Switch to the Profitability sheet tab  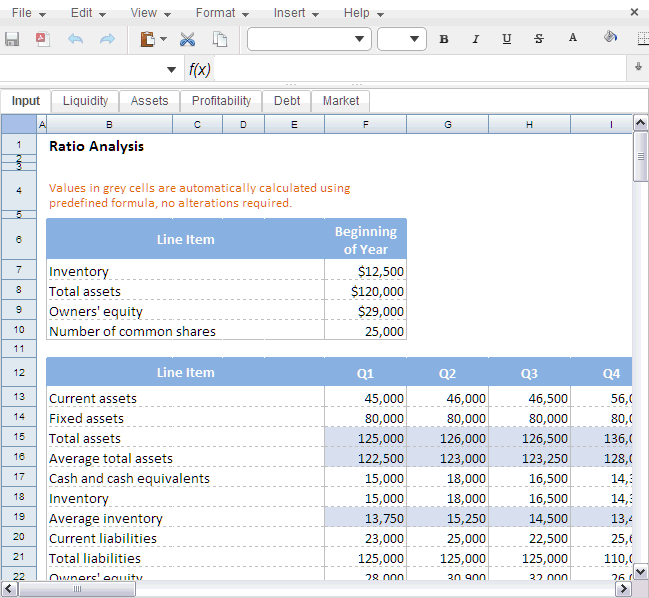click(x=221, y=101)
